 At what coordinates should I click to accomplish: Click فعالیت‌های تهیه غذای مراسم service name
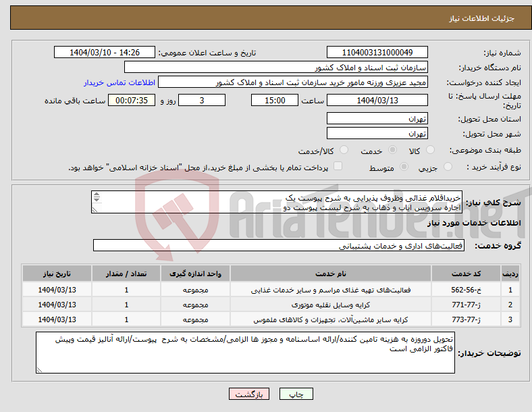click(x=330, y=290)
